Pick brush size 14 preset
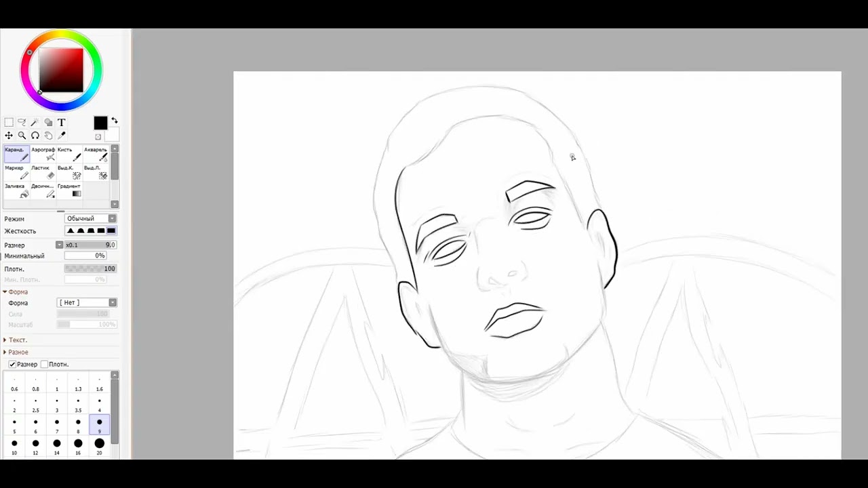 [56, 447]
